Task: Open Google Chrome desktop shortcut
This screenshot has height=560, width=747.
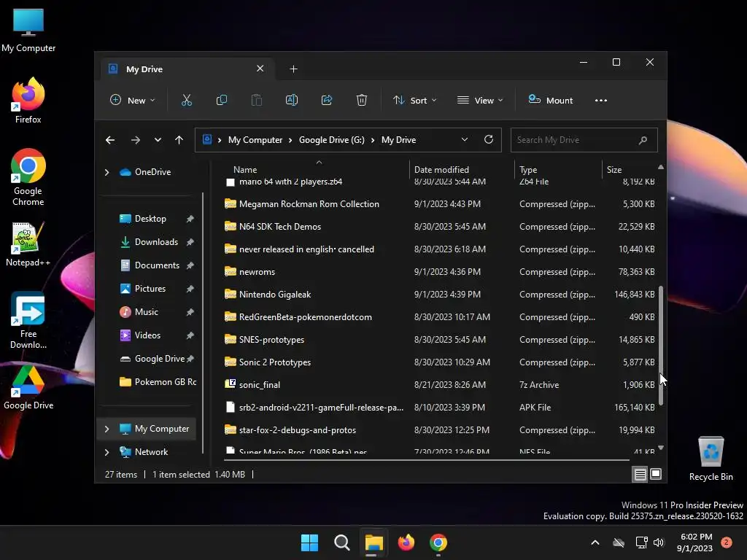Action: tap(28, 177)
